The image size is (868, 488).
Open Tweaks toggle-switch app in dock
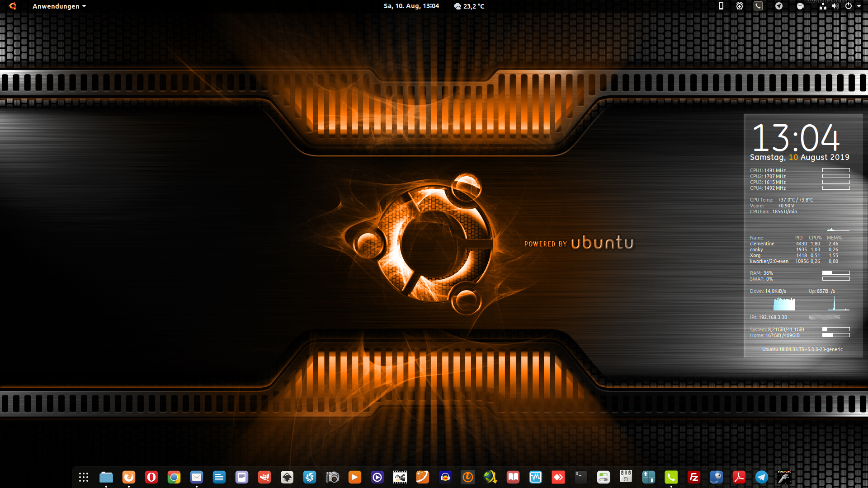pyautogui.click(x=604, y=477)
